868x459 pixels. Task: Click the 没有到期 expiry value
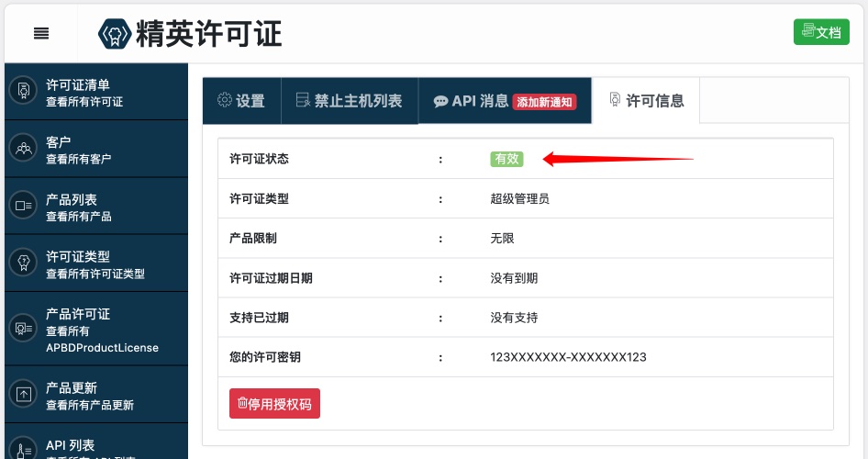[514, 278]
